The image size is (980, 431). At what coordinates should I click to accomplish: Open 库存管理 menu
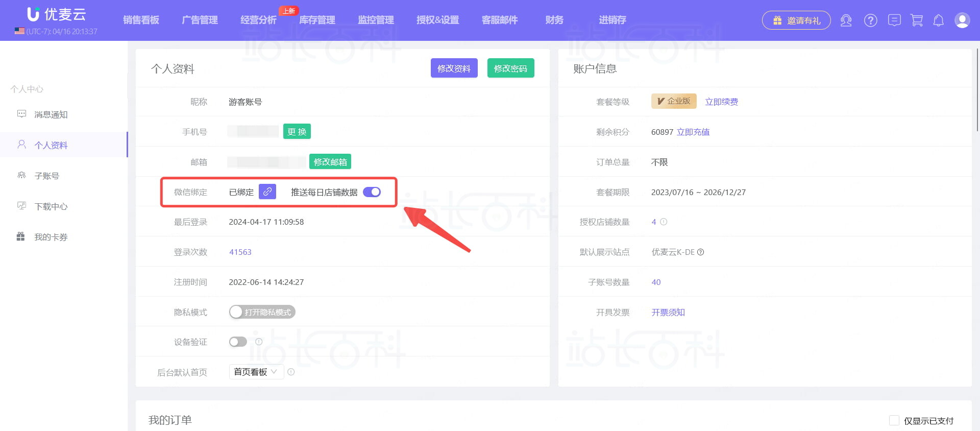click(x=317, y=20)
